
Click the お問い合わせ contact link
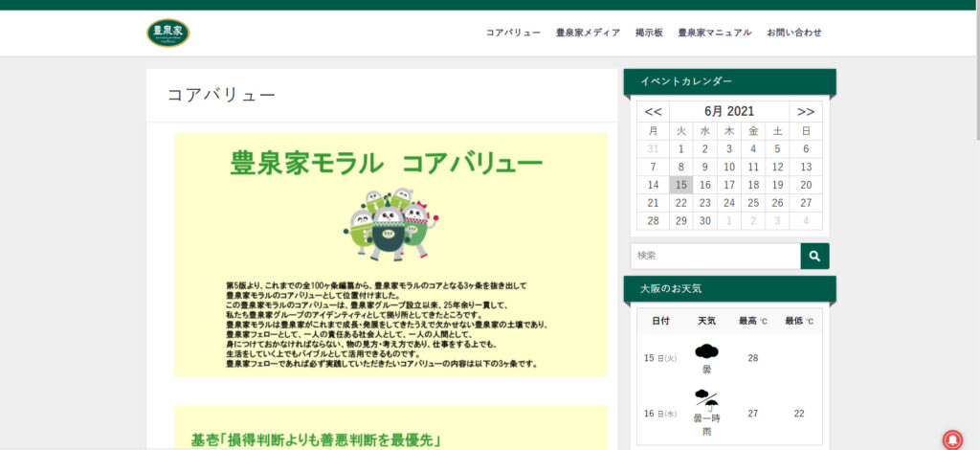[793, 33]
